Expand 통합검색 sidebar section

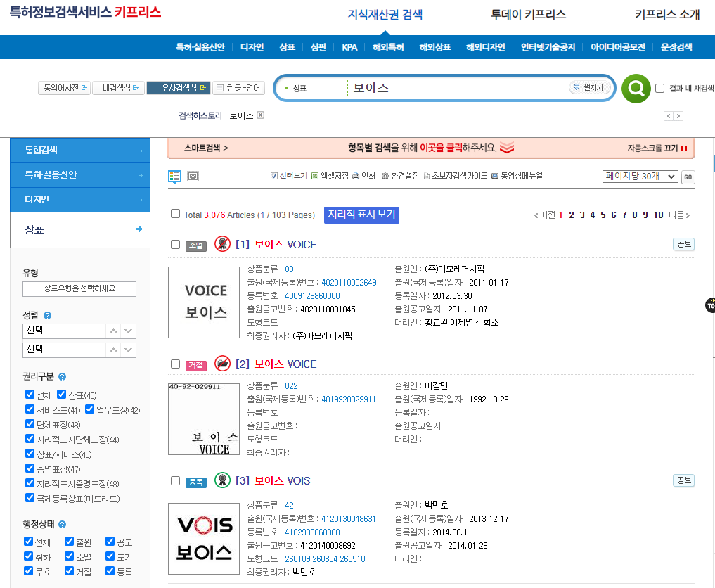[x=80, y=150]
